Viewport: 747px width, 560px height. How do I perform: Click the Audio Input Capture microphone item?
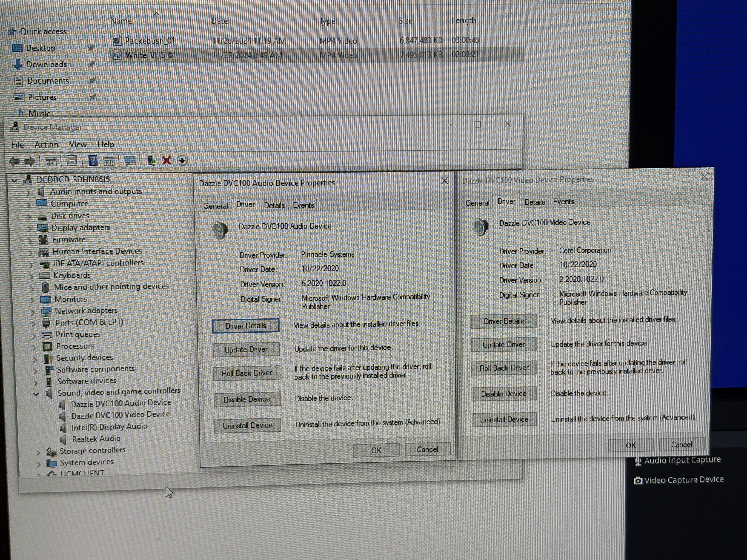point(681,460)
